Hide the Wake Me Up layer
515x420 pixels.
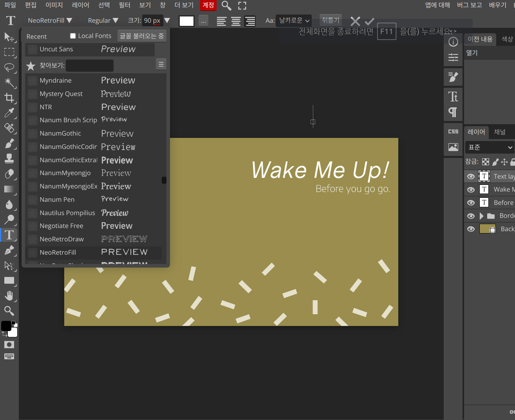pos(471,190)
